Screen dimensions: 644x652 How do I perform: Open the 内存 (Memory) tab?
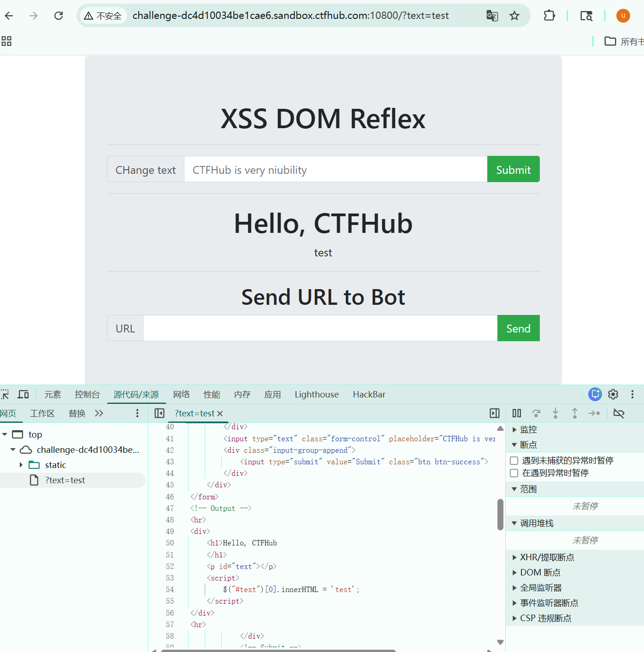click(242, 394)
